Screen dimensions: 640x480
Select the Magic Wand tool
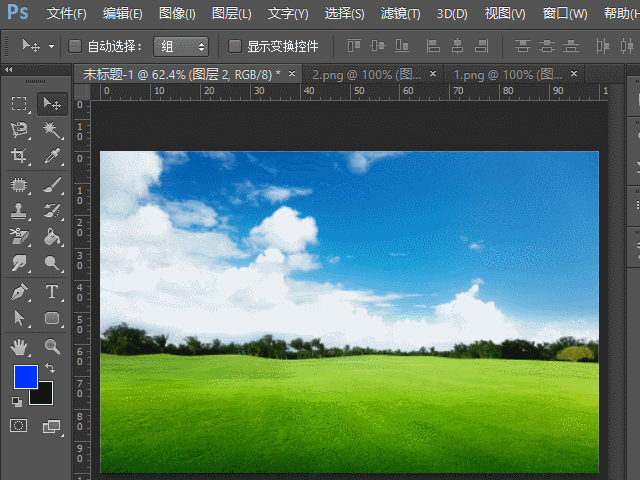coord(52,130)
